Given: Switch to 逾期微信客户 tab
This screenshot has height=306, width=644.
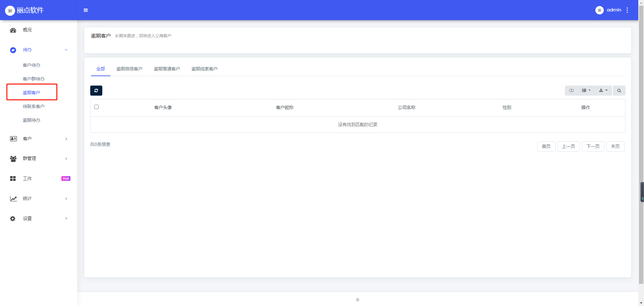Looking at the screenshot, I should [129, 69].
